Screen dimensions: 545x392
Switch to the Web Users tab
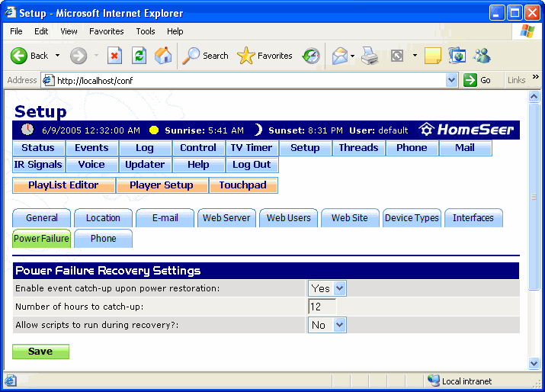click(x=288, y=218)
